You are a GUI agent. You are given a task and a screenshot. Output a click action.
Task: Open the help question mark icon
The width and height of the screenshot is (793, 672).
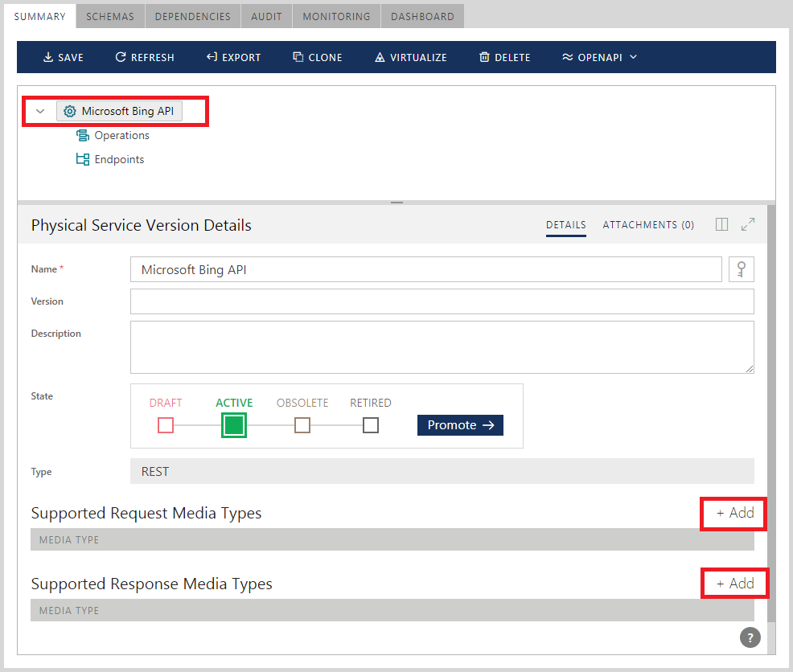750,637
